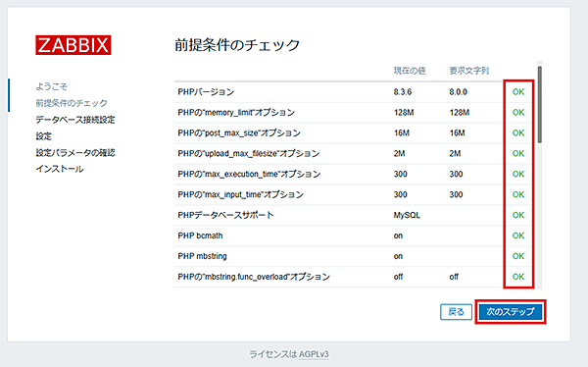588x367 pixels.
Task: Click OK status of max_execution_time row
Action: (x=518, y=174)
